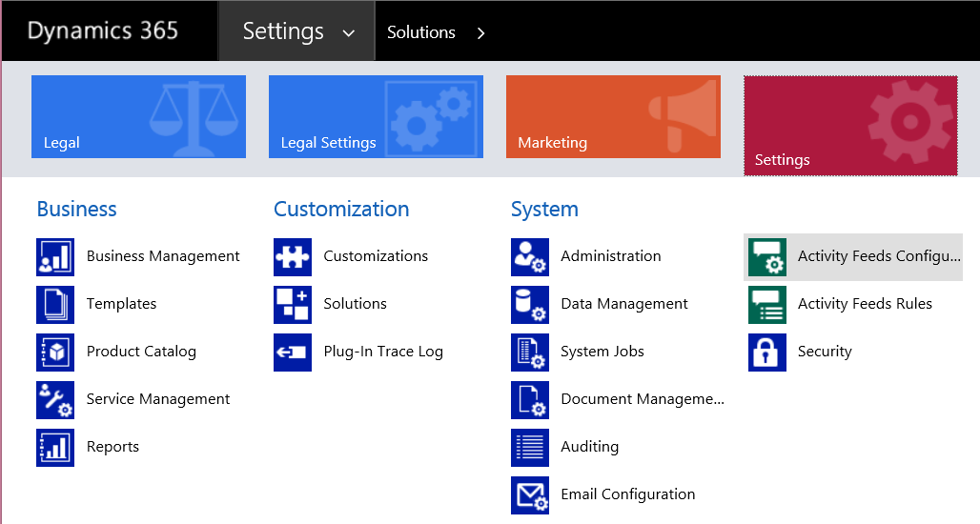This screenshot has width=980, height=524.
Task: Click the crimson Settings tile
Action: [x=850, y=126]
